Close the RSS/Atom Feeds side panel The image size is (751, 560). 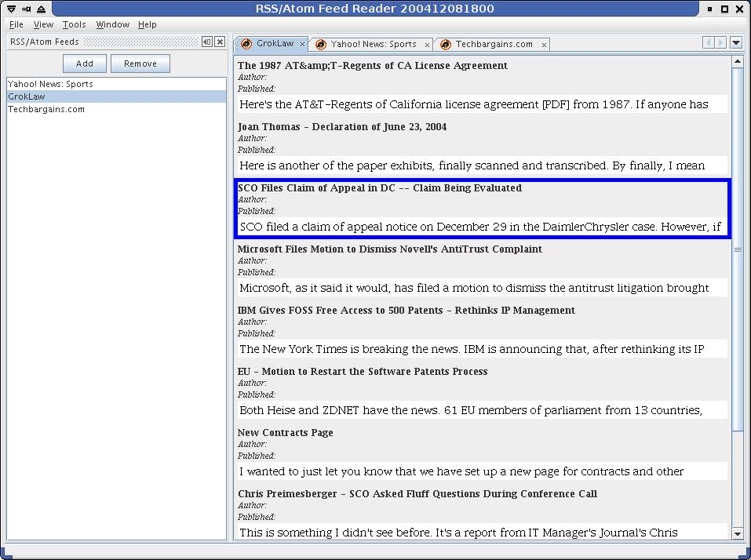[x=220, y=42]
